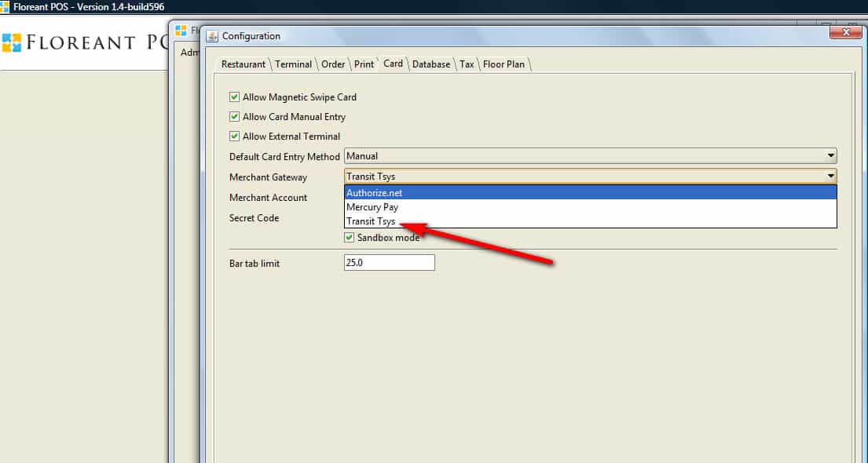Screen dimensions: 868x463
Task: Click the Floreant POS logo squares
Action: tap(11, 42)
